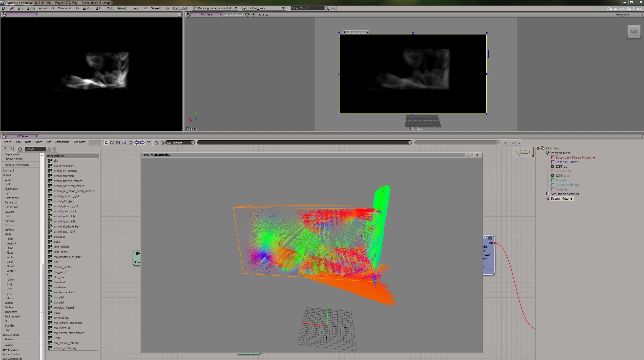Click the refresh icon next to lock

(x=112, y=143)
